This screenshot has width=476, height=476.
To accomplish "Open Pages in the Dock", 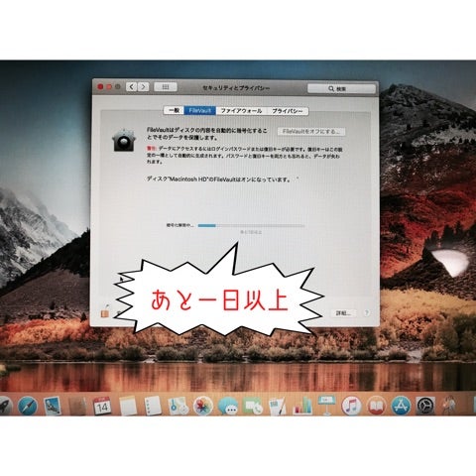I will (278, 406).
